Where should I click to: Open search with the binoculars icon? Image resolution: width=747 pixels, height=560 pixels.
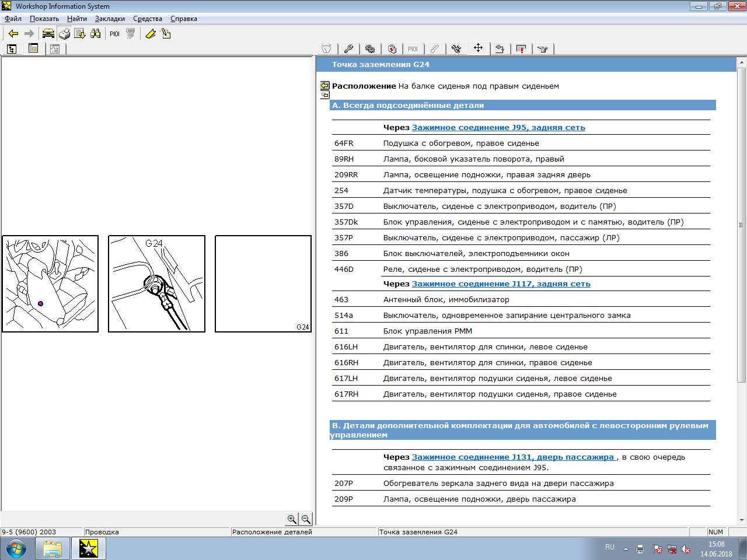(96, 34)
